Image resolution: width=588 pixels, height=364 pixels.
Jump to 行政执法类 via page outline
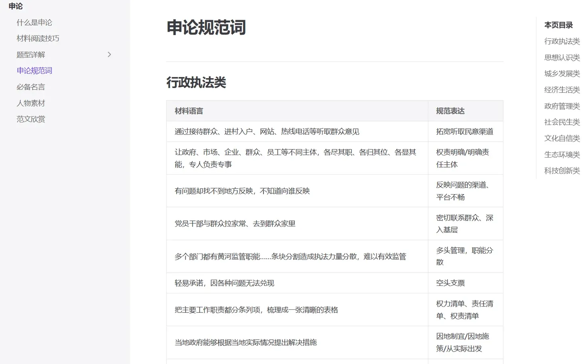(562, 41)
